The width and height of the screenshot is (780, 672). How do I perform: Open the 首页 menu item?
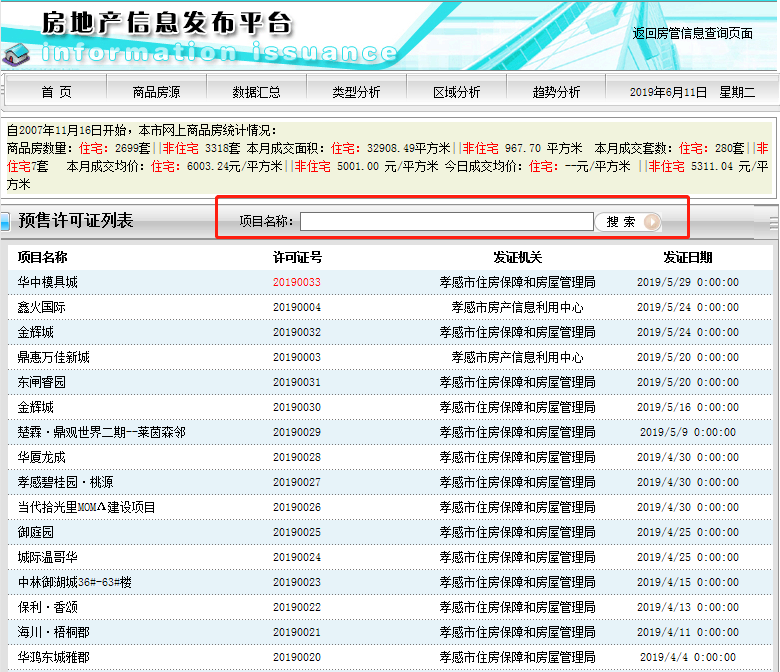[x=56, y=92]
